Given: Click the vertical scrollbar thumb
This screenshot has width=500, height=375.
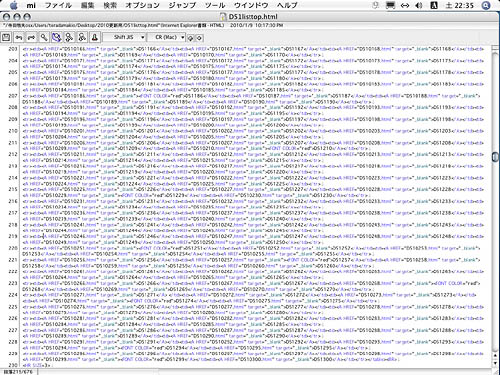Looking at the screenshot, I should tap(495, 157).
